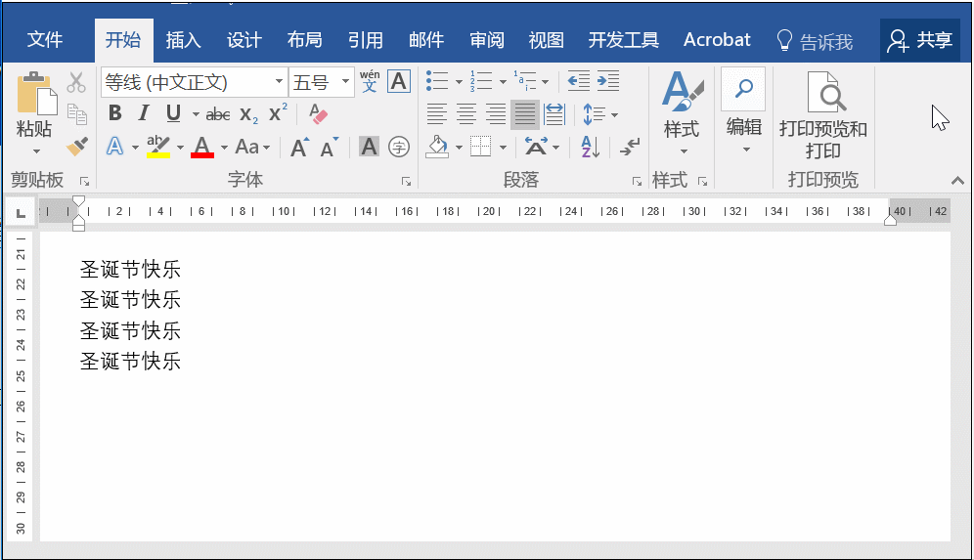Image resolution: width=974 pixels, height=560 pixels.
Task: Switch to the 审阅 tab
Action: (x=486, y=40)
